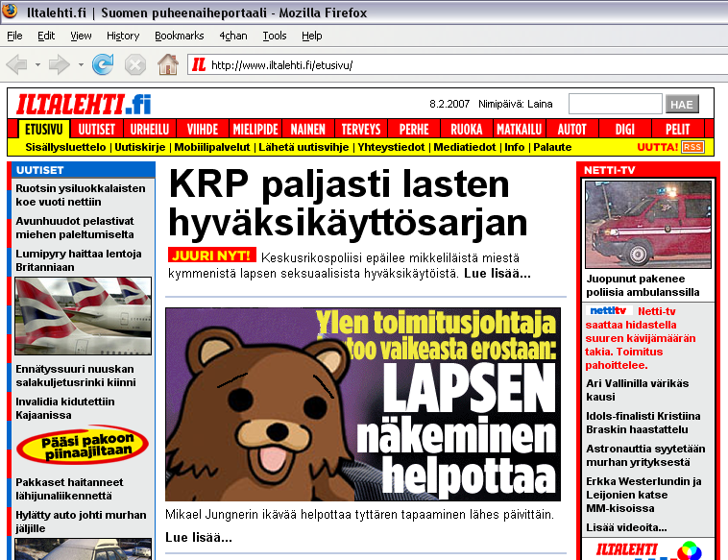728x560 pixels.
Task: Open the Yhteystiedot link
Action: click(391, 147)
